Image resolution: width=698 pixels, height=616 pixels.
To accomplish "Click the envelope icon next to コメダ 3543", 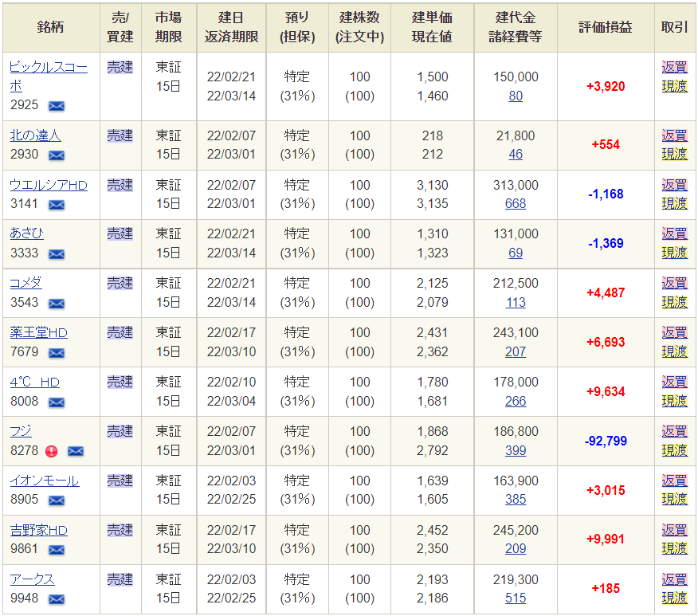I will pos(56,304).
